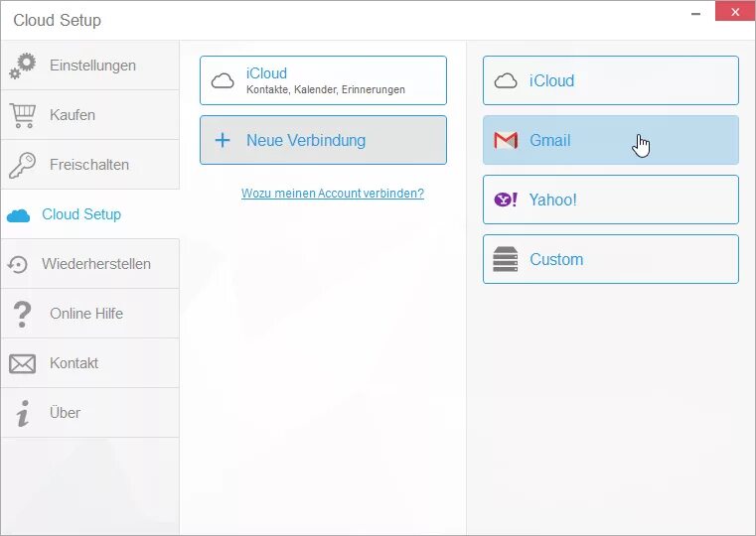Switch to the Freischalten section
Screen dimensions: 756x536
click(x=89, y=165)
